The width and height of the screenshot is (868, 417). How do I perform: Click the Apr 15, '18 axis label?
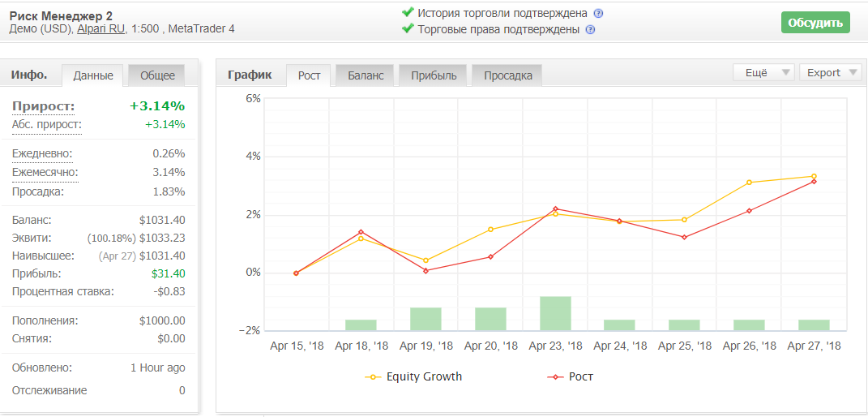pos(296,346)
